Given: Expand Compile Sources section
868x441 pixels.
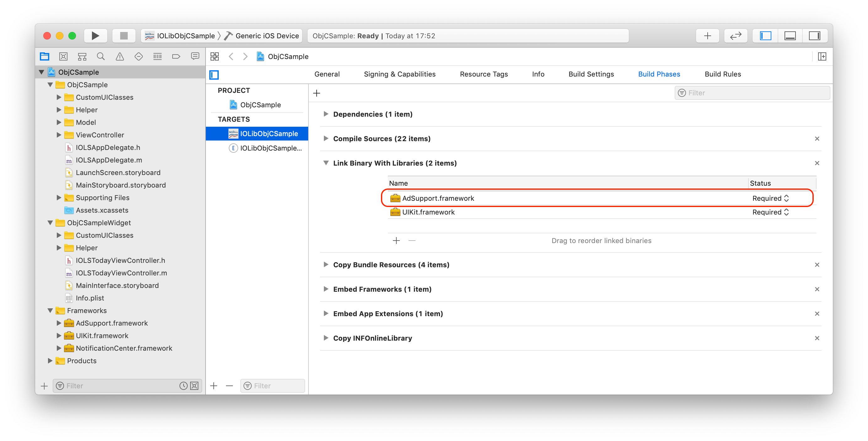Looking at the screenshot, I should tap(325, 138).
